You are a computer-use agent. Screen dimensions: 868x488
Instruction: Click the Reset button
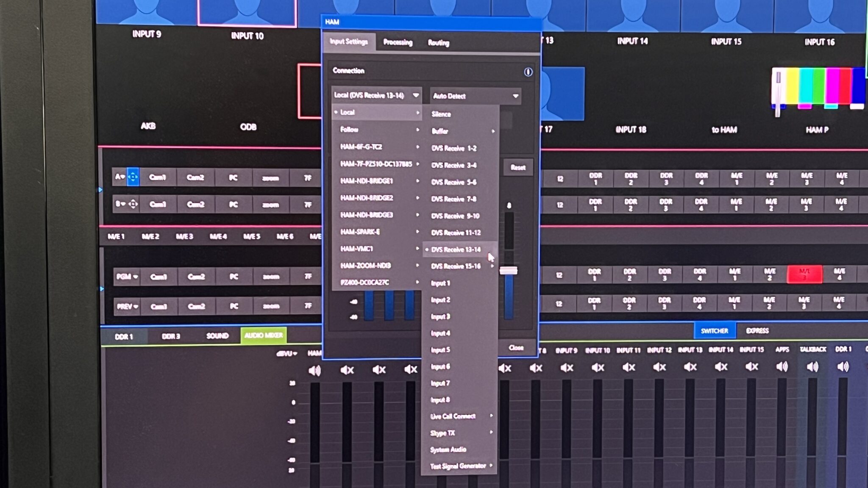click(517, 167)
